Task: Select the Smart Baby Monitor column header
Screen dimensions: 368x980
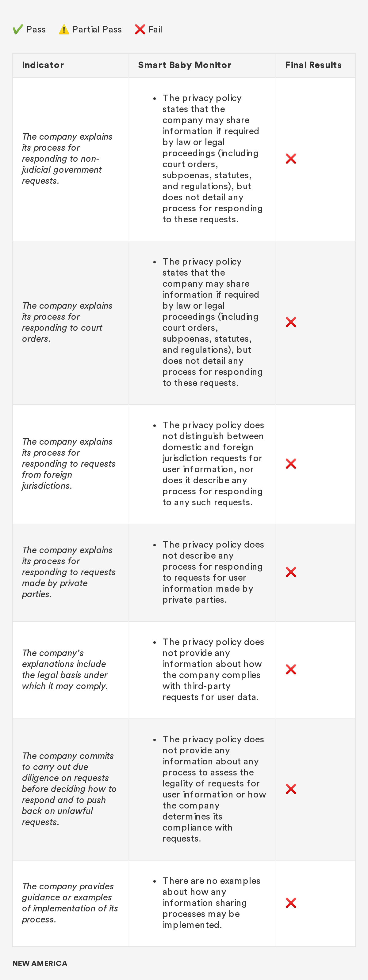Action: [184, 65]
